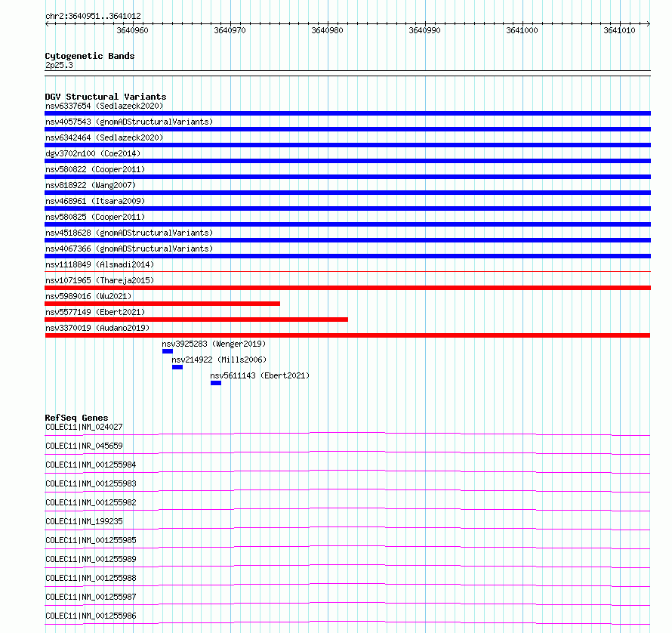Click the small blue bar under nsv5611143
This screenshot has width=672, height=633.
point(216,383)
